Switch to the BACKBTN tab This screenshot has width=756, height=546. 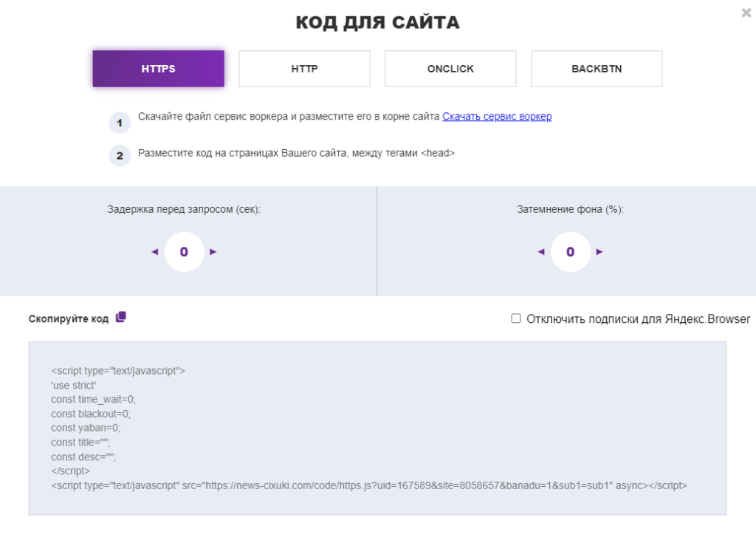597,69
